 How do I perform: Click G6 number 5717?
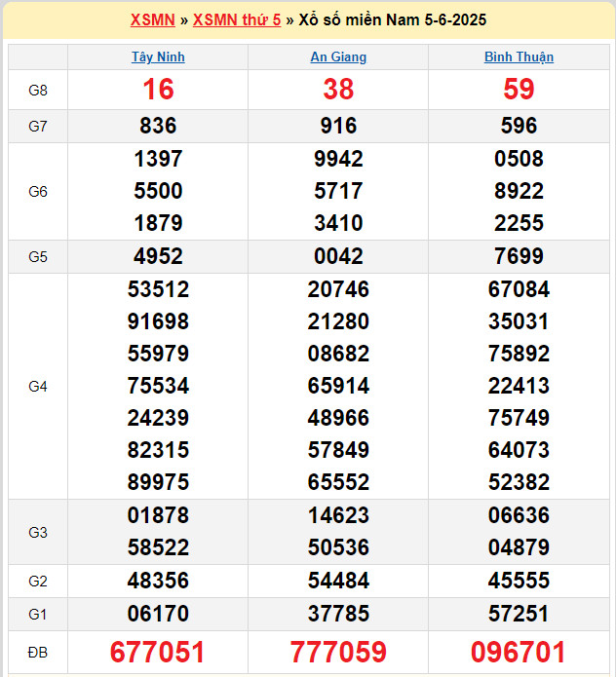pos(338,191)
